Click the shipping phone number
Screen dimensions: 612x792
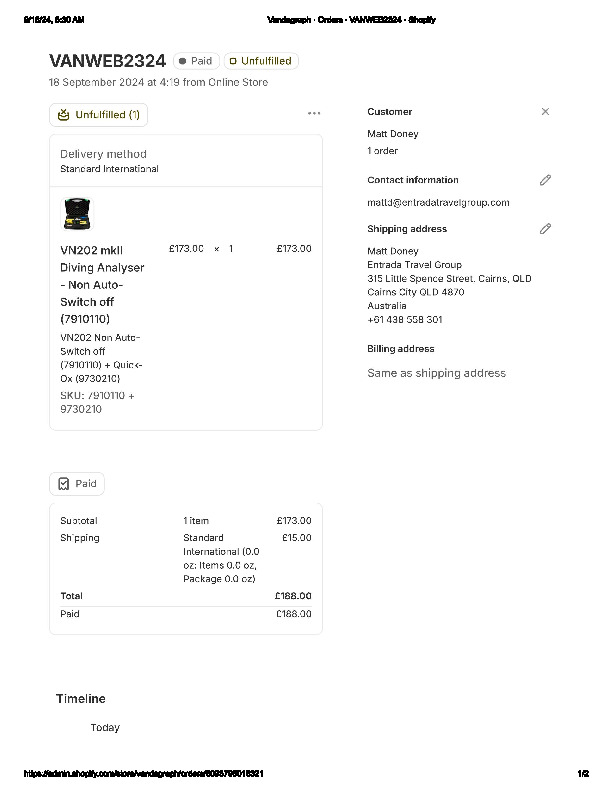pyautogui.click(x=405, y=320)
